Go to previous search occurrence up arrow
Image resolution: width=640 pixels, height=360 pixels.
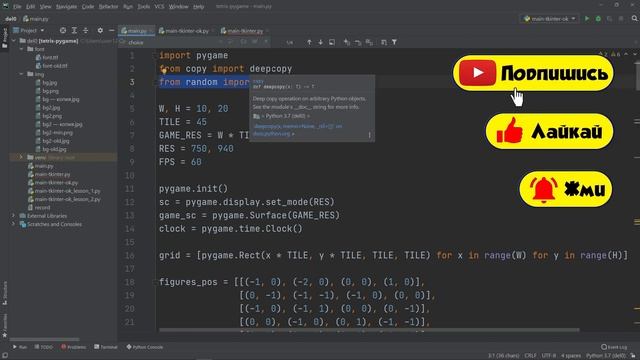click(x=309, y=42)
